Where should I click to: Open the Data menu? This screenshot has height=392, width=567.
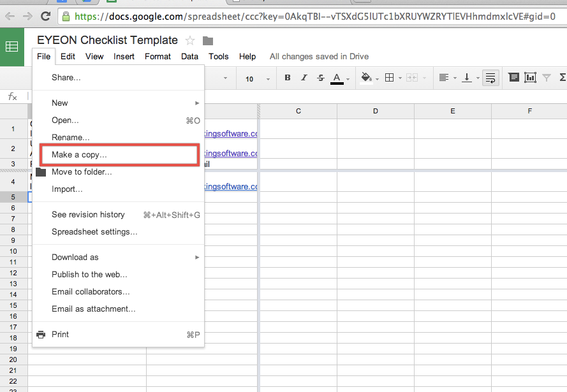189,57
